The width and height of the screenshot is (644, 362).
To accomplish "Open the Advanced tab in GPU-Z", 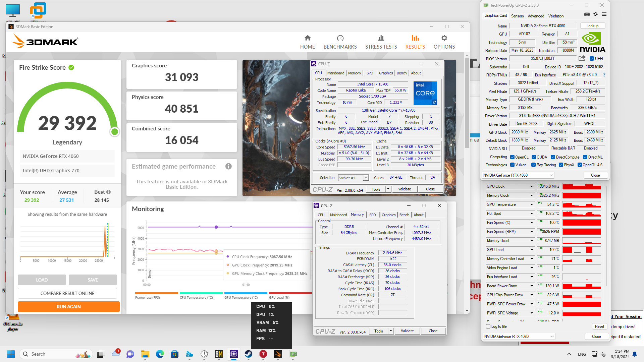I will tap(536, 16).
